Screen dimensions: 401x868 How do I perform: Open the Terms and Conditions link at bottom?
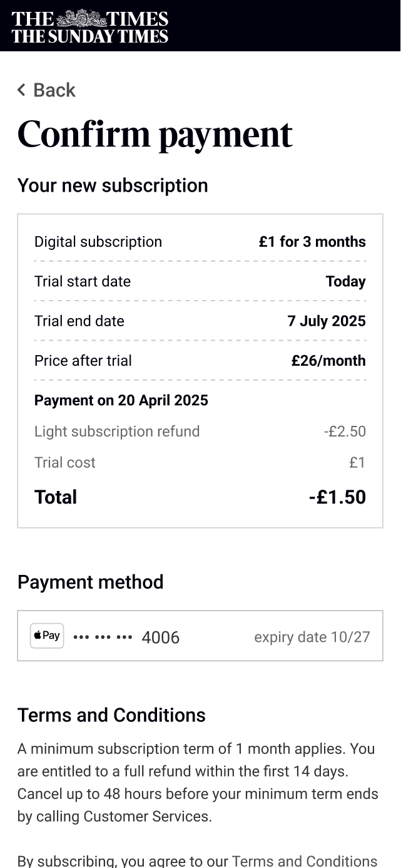(x=304, y=861)
